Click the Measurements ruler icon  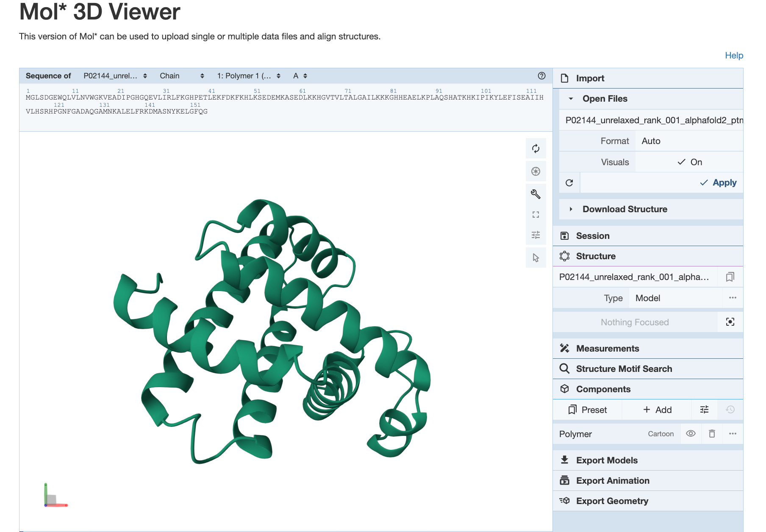564,348
